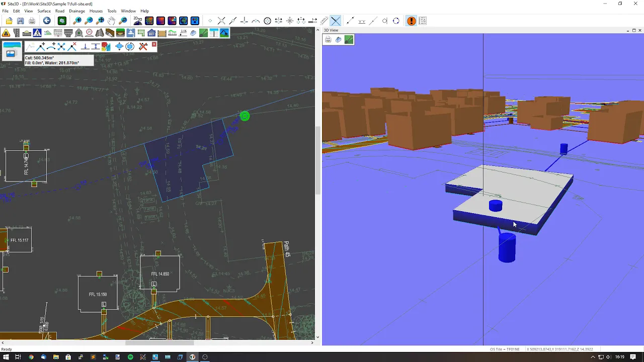Open the green layers icon
The height and width of the screenshot is (362, 644).
click(x=62, y=21)
